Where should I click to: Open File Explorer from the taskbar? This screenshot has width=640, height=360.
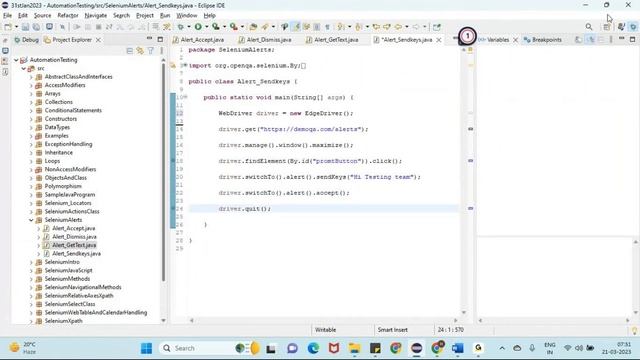(x=354, y=348)
